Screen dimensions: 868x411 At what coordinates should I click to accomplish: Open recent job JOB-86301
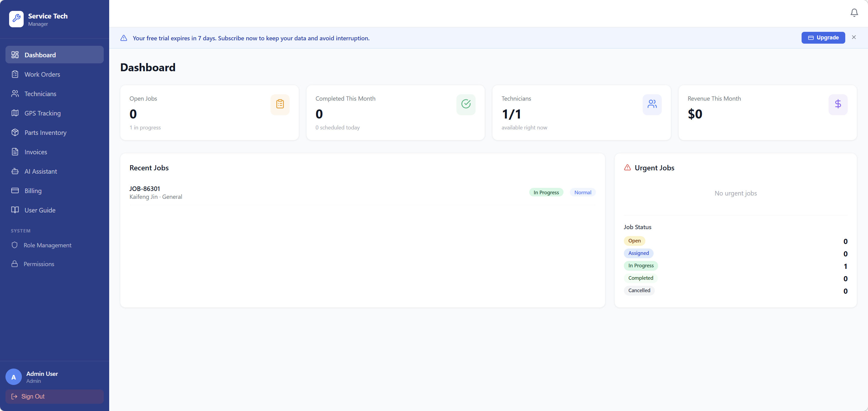(145, 189)
